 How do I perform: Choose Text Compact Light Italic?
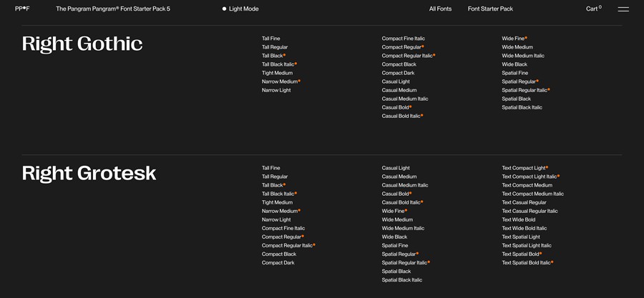[x=531, y=177]
